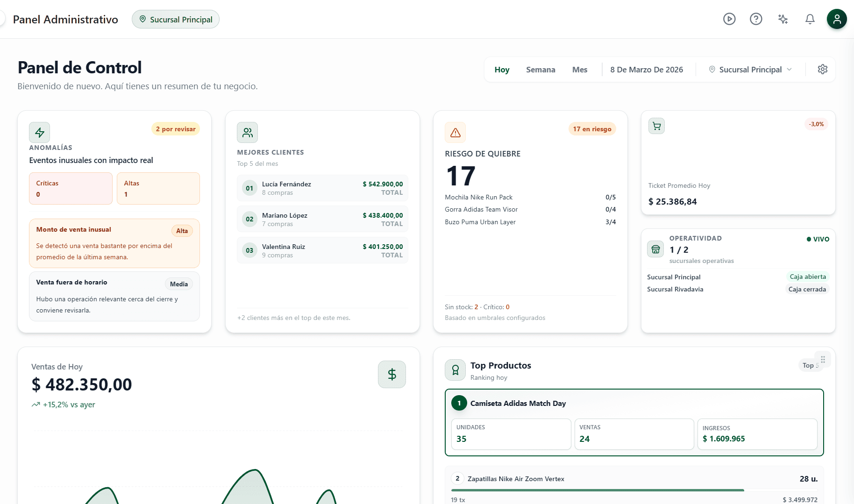This screenshot has height=504, width=854.
Task: Select client row Lucía Fernández
Action: click(x=322, y=188)
